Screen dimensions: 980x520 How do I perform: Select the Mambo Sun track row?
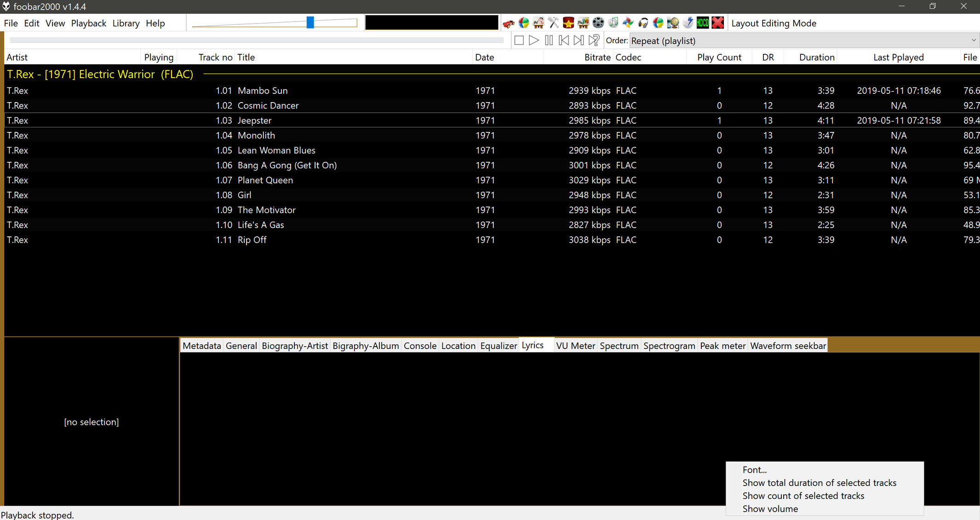click(492, 91)
